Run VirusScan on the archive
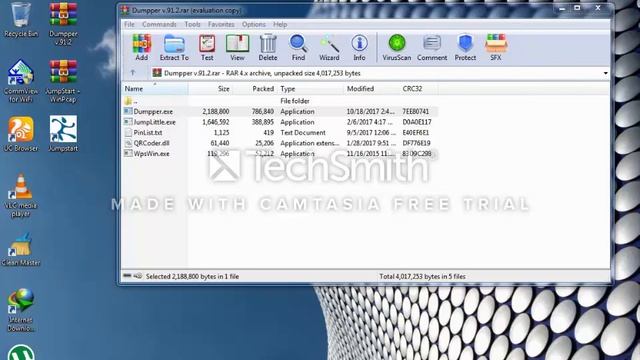Viewport: 640px width, 360px height. click(397, 47)
